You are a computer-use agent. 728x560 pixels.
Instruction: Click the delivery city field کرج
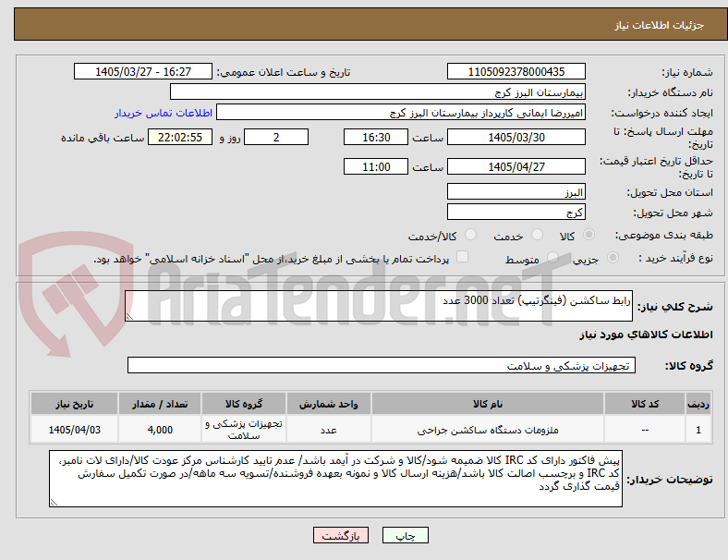point(516,213)
